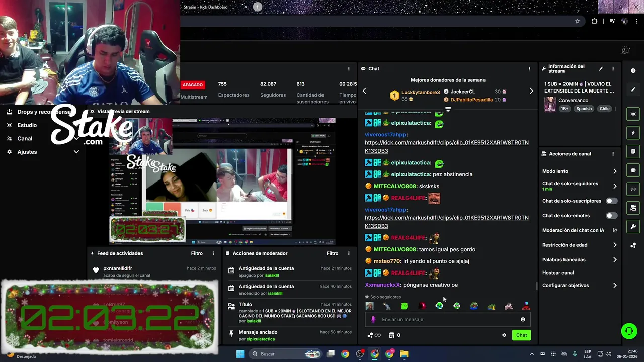Viewport: 644px width, 362px height.
Task: Open the wrench tools icon in right sidebar
Action: point(633,227)
